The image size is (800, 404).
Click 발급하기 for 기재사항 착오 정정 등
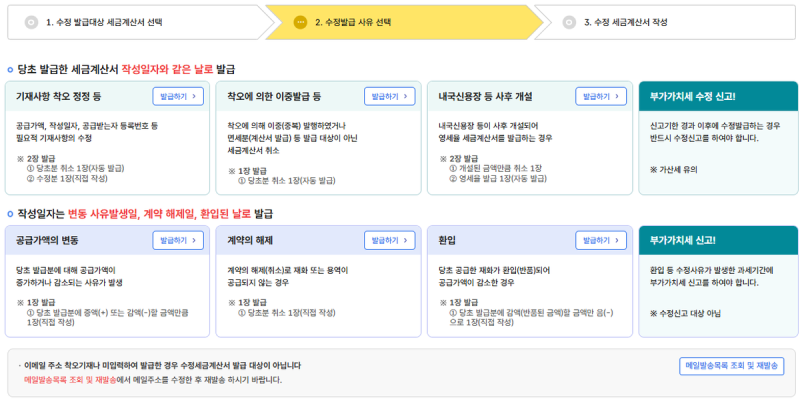(x=178, y=96)
